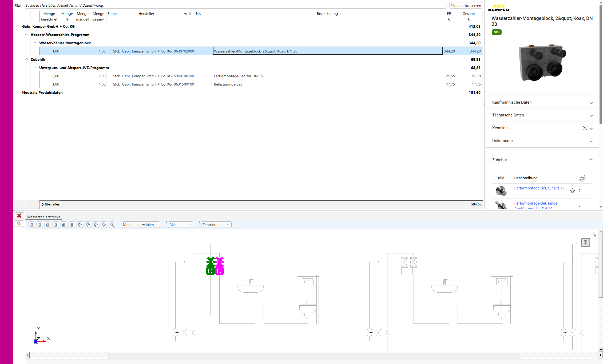
Task: Open the Zentrieren... dropdown
Action: (x=216, y=225)
